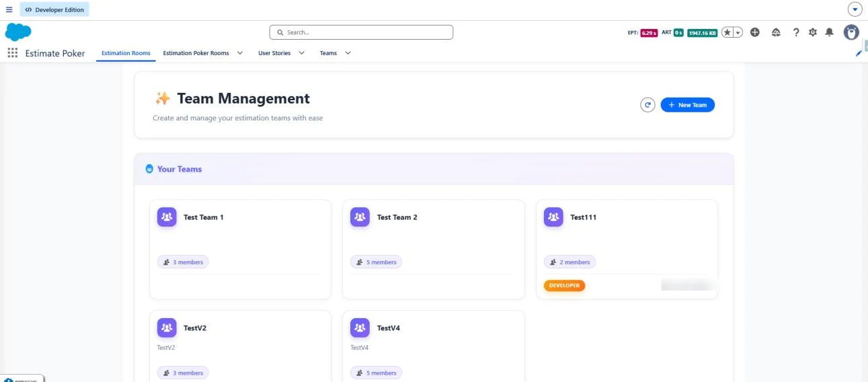Image resolution: width=868 pixels, height=382 pixels.
Task: Click the 5 members badge on Test Team 2
Action: 376,262
